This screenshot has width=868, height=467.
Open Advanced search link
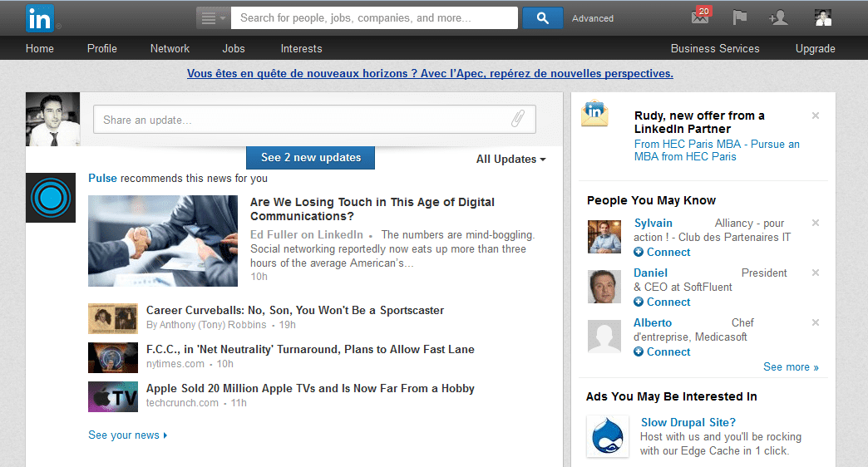coord(592,18)
